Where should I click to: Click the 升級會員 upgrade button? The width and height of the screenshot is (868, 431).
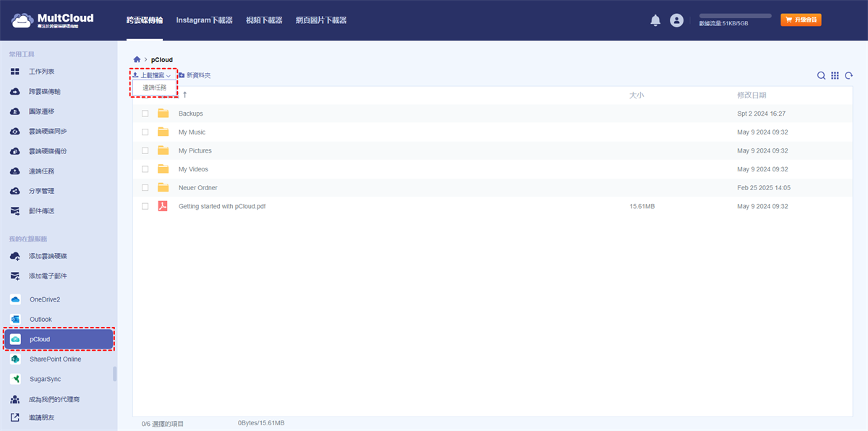tap(801, 20)
